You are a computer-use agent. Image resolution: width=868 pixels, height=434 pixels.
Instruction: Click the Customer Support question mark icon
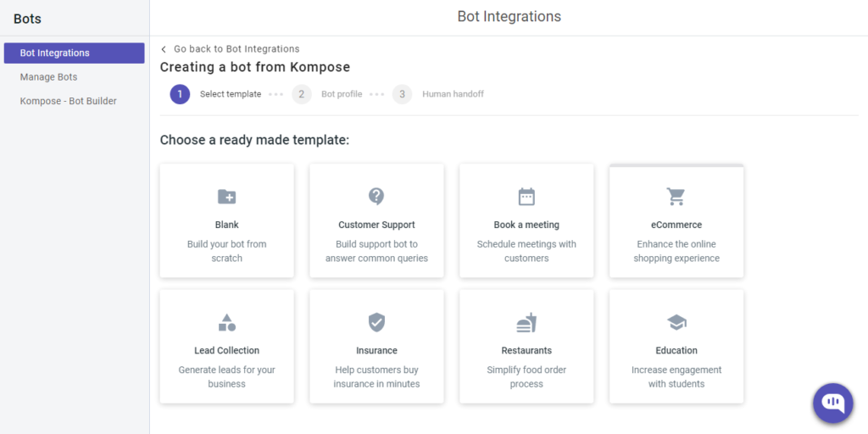click(376, 196)
